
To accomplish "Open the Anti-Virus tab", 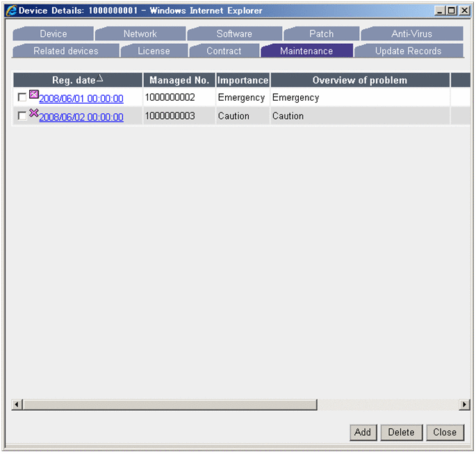I will click(x=411, y=33).
